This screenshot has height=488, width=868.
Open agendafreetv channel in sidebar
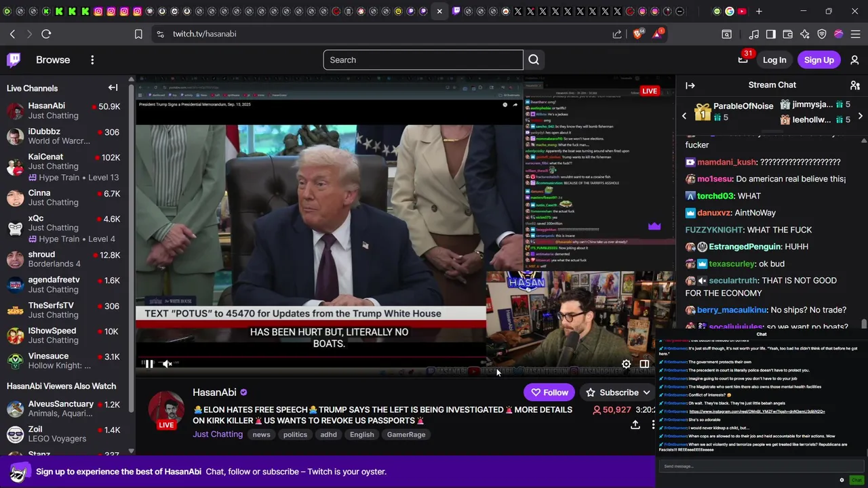point(64,284)
